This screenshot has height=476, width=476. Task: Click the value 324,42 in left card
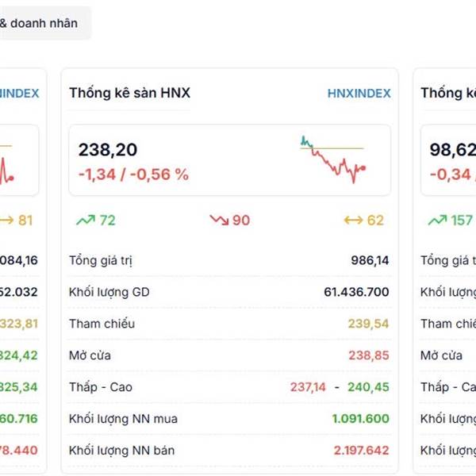19,355
